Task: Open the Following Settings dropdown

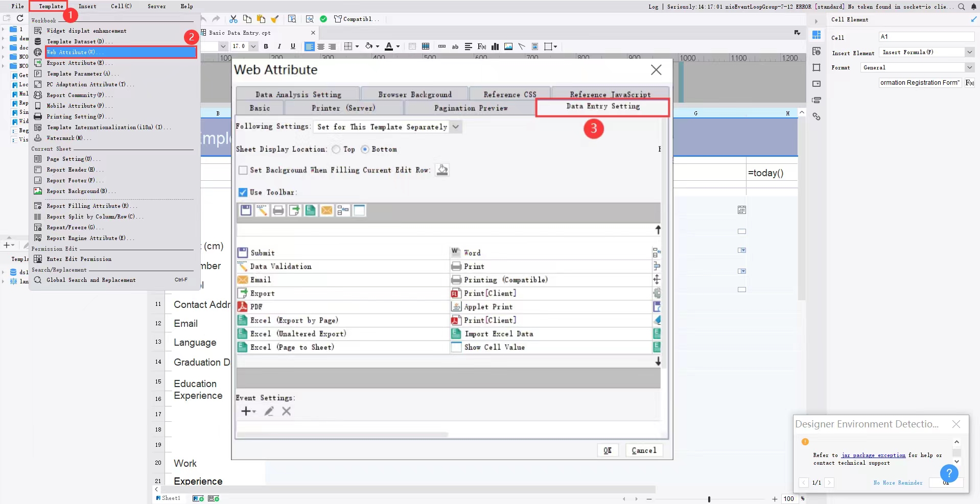Action: [455, 127]
